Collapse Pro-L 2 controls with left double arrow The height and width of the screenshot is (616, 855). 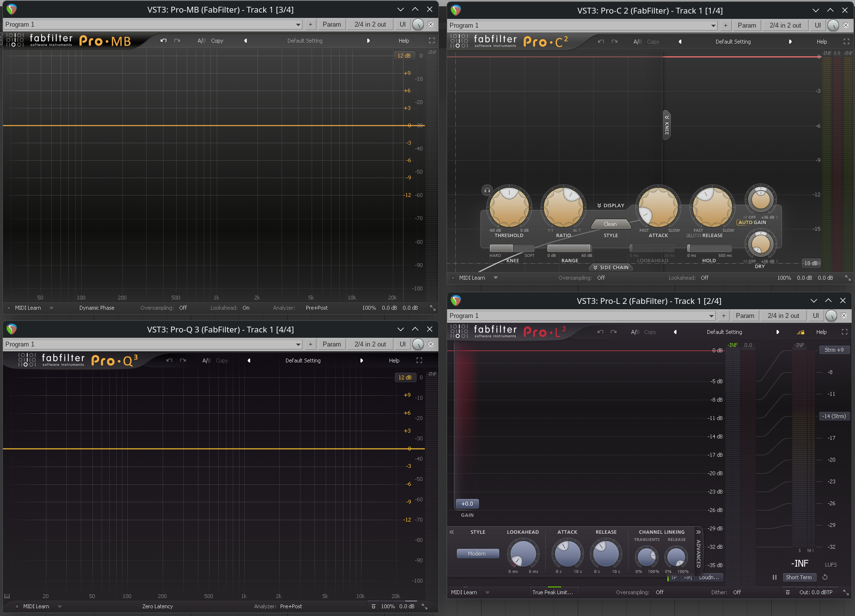(451, 532)
